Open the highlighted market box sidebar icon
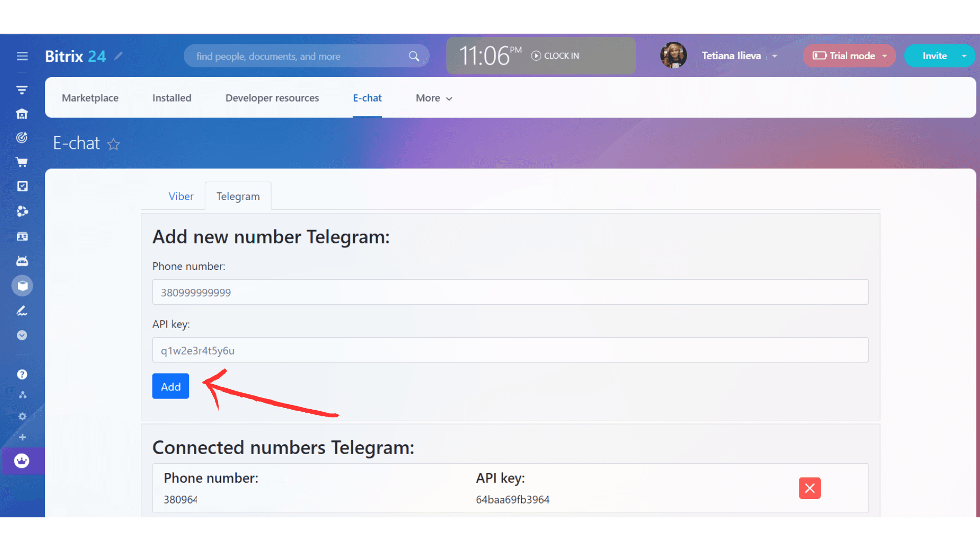 (x=22, y=286)
